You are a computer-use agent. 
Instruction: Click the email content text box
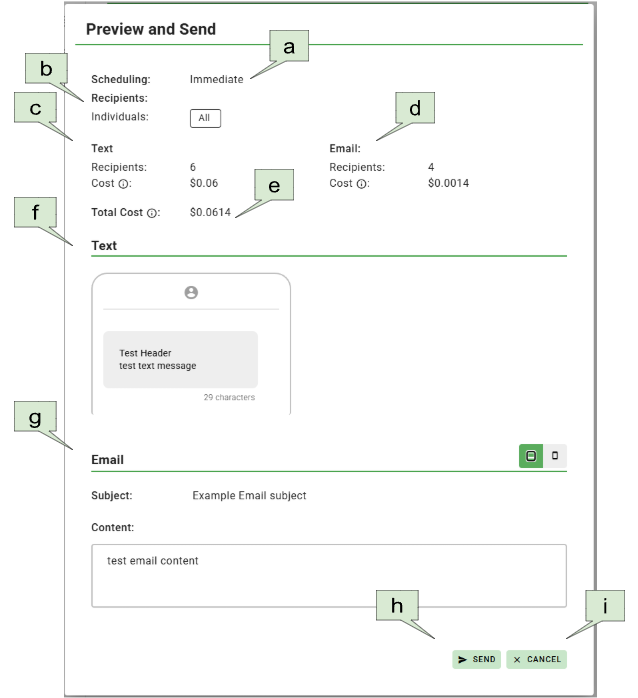pos(329,575)
